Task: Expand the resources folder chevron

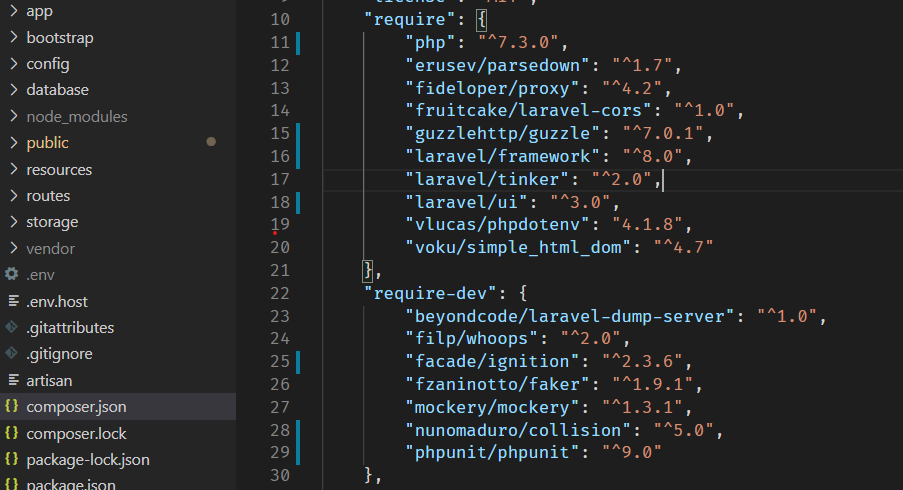Action: pos(14,169)
